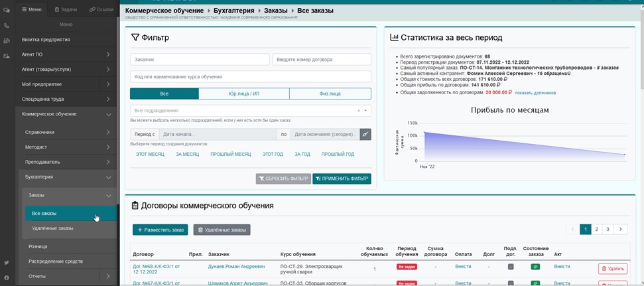Click the Разместить заказ button

tap(161, 230)
